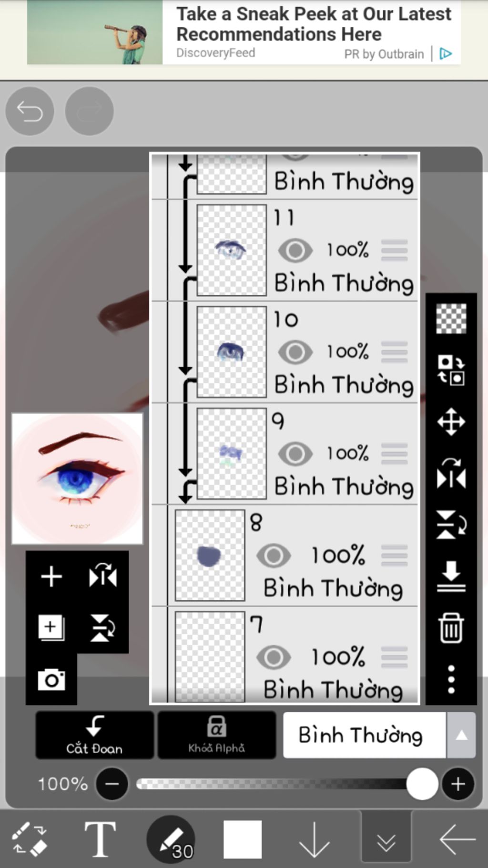Click the opacity slider white knob

(422, 784)
